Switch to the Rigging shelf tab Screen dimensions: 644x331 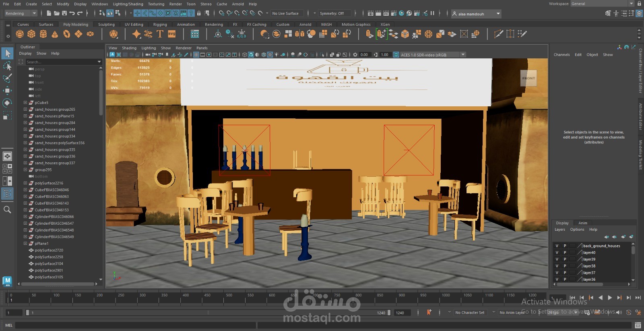pos(160,25)
